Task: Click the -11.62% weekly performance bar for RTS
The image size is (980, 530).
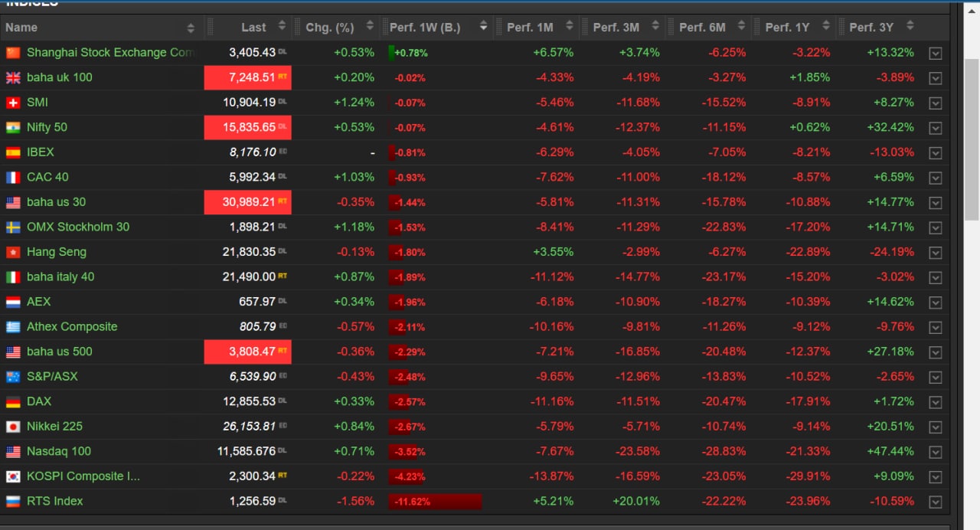Action: 435,502
